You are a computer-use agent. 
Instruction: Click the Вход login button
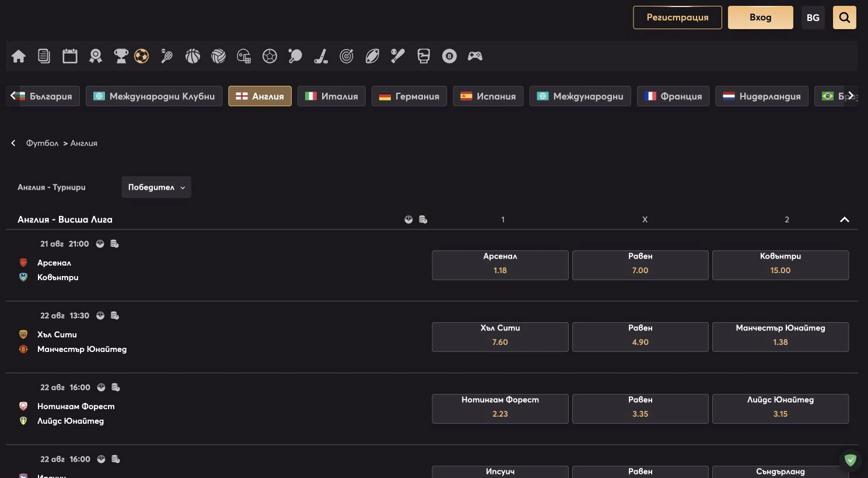761,18
